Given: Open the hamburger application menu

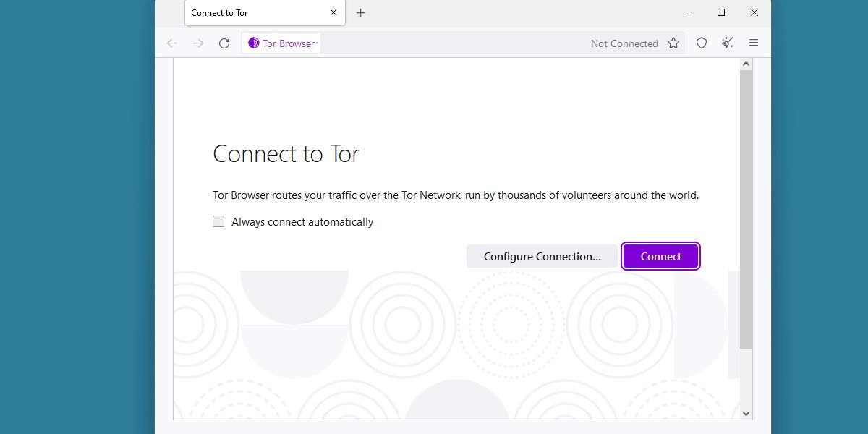Looking at the screenshot, I should tap(754, 43).
